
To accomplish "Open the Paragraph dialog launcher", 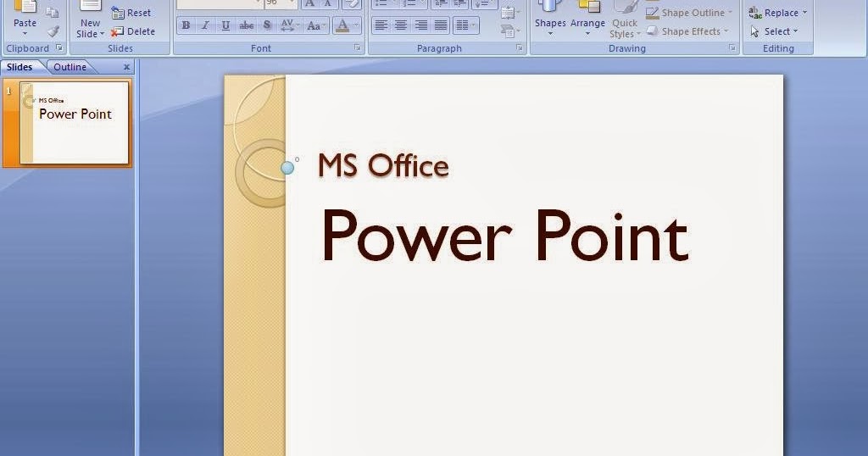I will (520, 48).
